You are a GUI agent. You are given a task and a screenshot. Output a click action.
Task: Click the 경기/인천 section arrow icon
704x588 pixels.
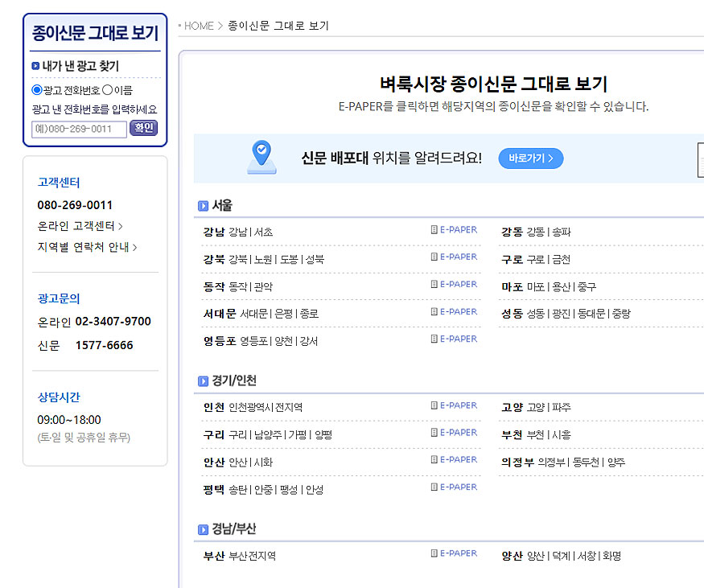(203, 381)
